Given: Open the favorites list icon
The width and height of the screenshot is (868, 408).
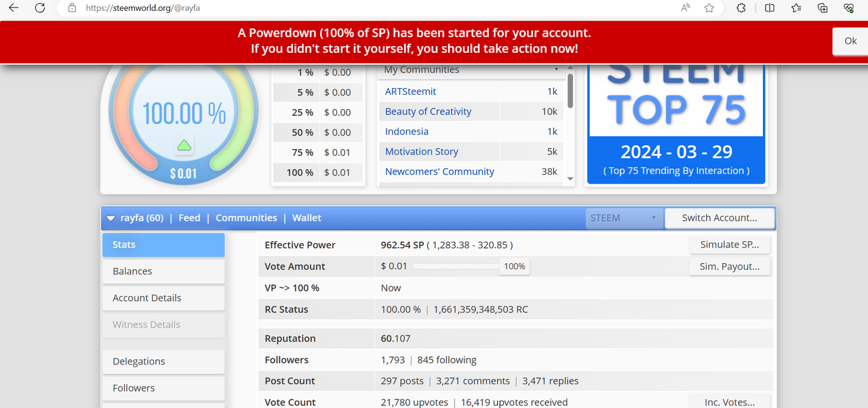Looking at the screenshot, I should click(796, 8).
